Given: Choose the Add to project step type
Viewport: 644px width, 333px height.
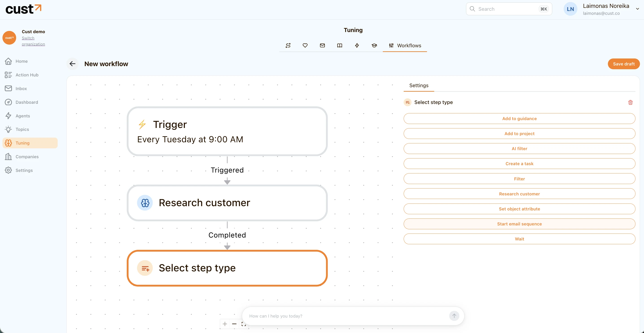Looking at the screenshot, I should click(x=519, y=134).
